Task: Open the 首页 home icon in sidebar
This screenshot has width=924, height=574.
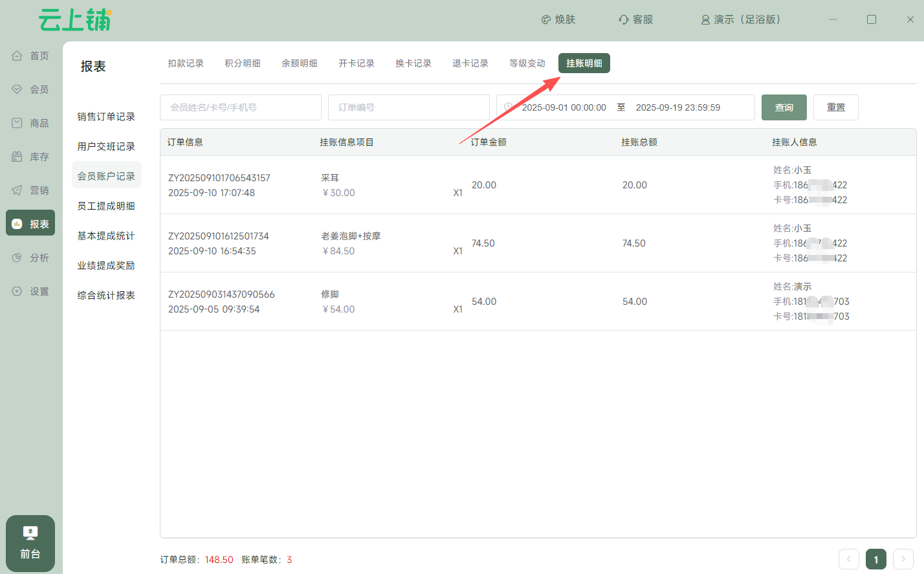Action: [17, 56]
